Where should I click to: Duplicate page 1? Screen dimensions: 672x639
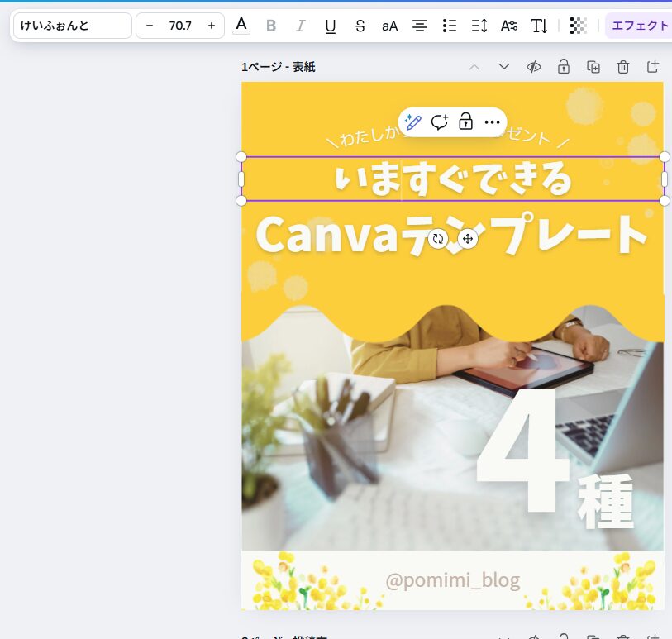point(593,67)
